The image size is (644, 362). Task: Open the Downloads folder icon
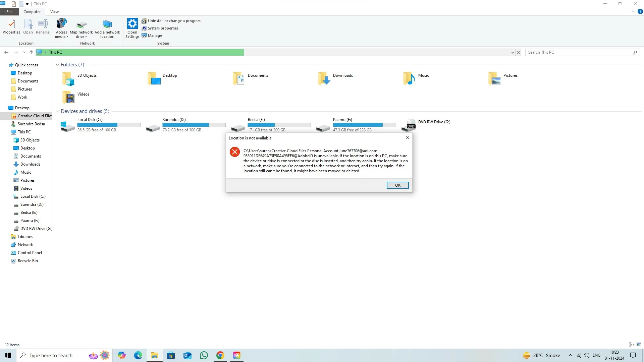(324, 79)
